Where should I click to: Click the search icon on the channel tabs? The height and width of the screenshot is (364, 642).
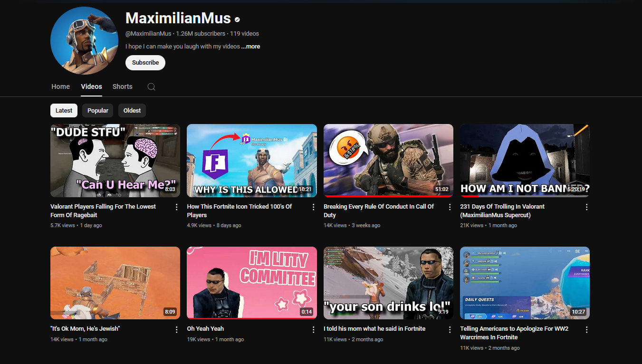click(x=151, y=87)
